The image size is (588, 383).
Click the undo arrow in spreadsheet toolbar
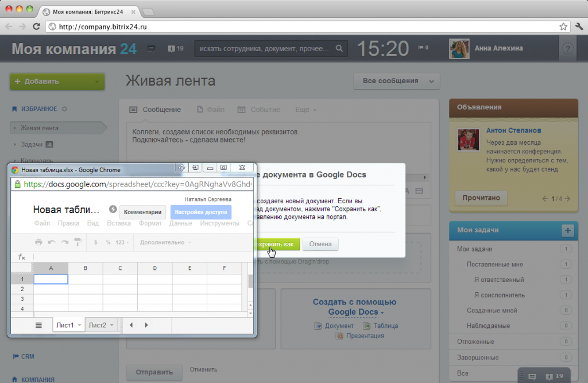click(52, 242)
